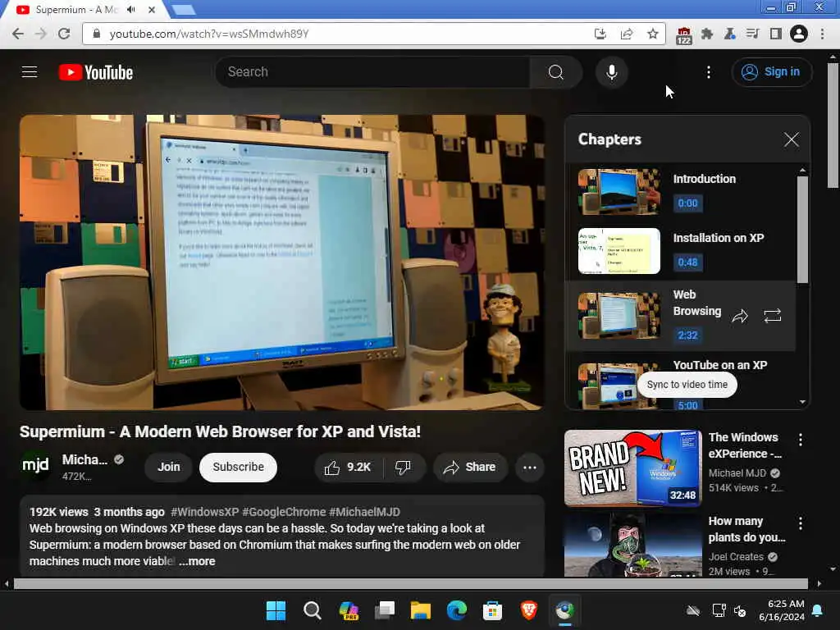The height and width of the screenshot is (630, 840).
Task: Open Windows Start menu
Action: [x=276, y=610]
